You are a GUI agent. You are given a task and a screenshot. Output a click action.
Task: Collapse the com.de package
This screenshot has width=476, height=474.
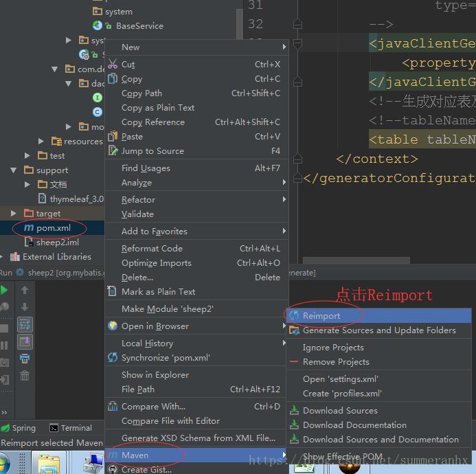coord(55,69)
